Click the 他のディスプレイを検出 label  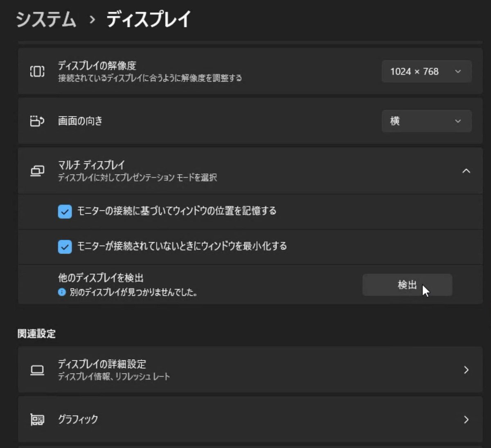[x=101, y=278]
